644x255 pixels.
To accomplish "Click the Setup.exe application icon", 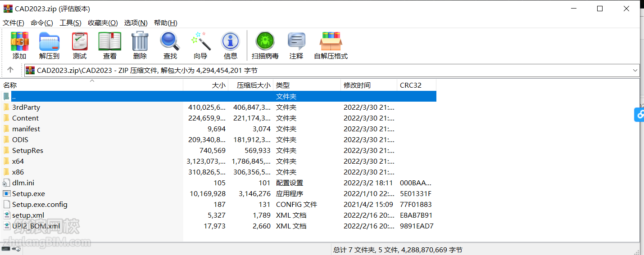I will (6, 193).
